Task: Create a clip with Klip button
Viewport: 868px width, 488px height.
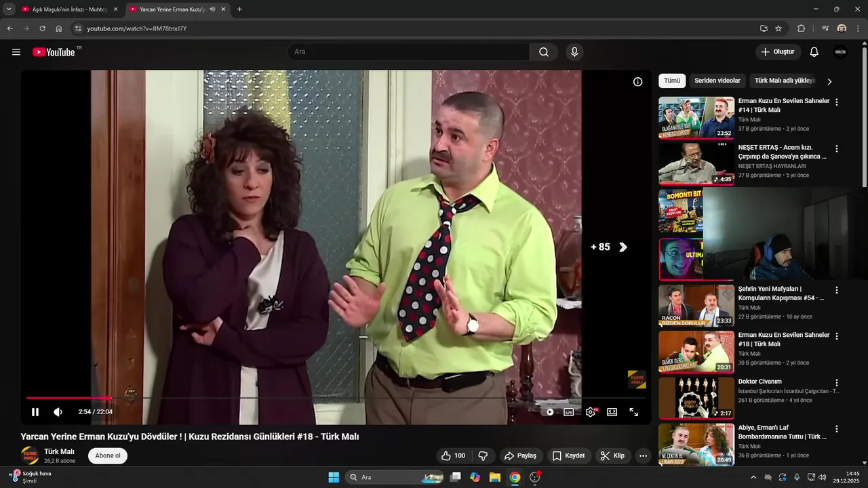Action: (612, 455)
